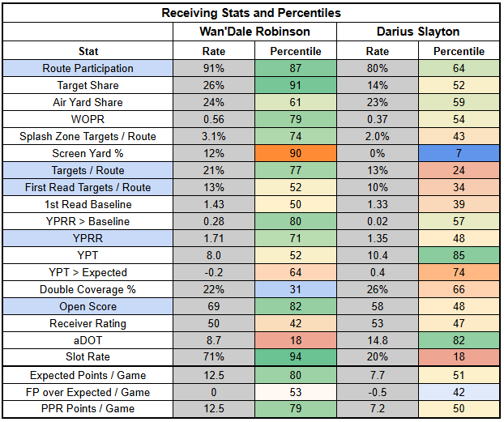Select the Expected Points / Game label
504x422 pixels.
coord(88,375)
